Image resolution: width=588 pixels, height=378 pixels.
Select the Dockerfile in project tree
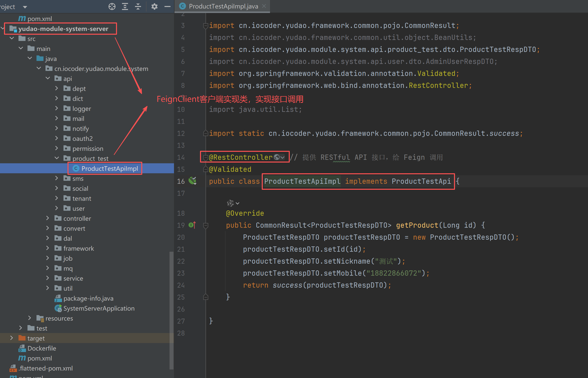(41, 348)
